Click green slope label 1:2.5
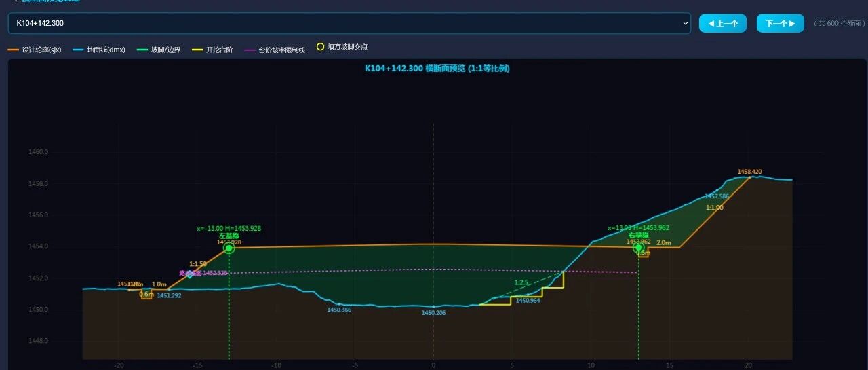 tap(521, 282)
